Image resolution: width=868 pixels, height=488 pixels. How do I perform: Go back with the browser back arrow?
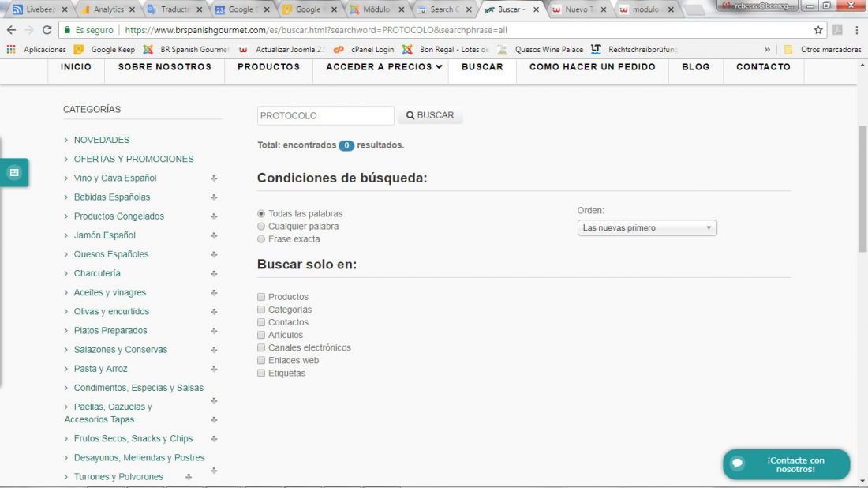(12, 30)
